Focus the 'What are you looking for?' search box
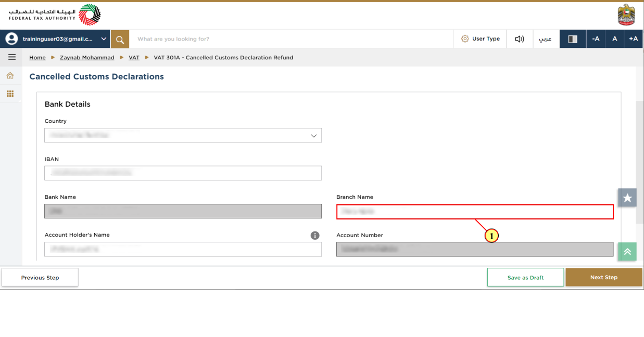The width and height of the screenshot is (644, 337). pyautogui.click(x=292, y=39)
